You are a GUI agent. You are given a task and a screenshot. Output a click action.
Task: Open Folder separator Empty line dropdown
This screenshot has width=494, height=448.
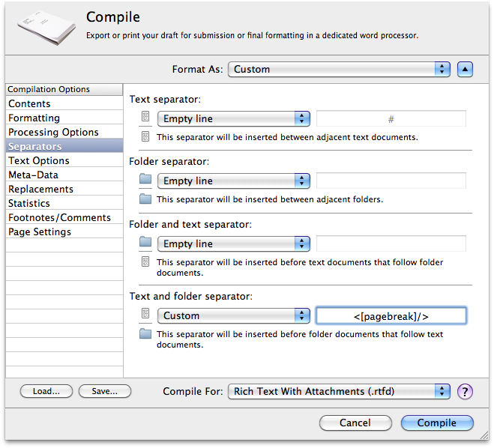point(234,181)
